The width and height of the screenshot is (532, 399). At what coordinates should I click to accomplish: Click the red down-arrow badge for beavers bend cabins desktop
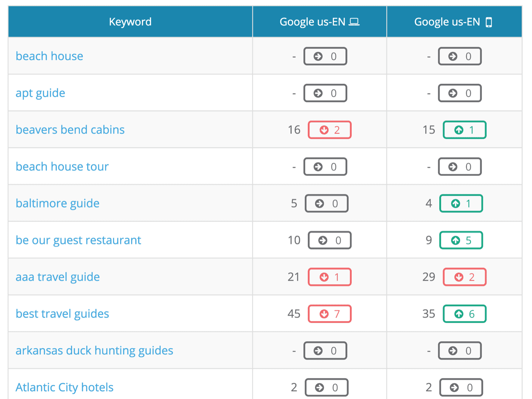[x=330, y=130]
